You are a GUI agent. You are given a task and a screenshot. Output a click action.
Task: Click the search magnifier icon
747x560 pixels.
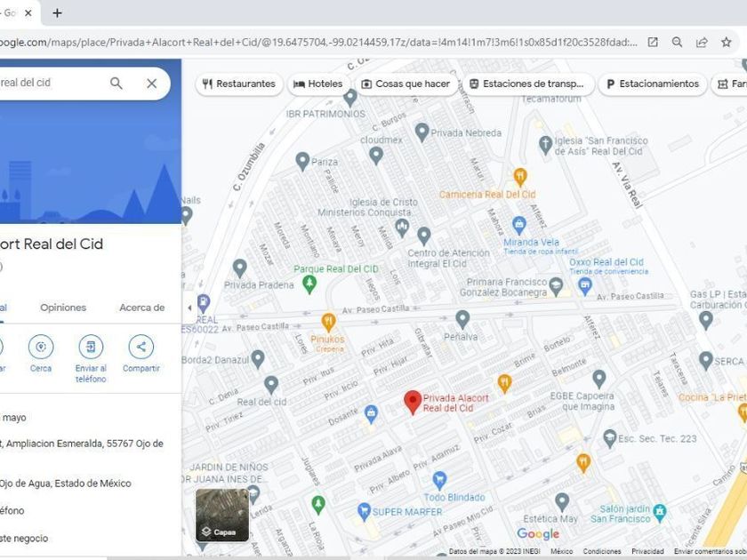(116, 84)
